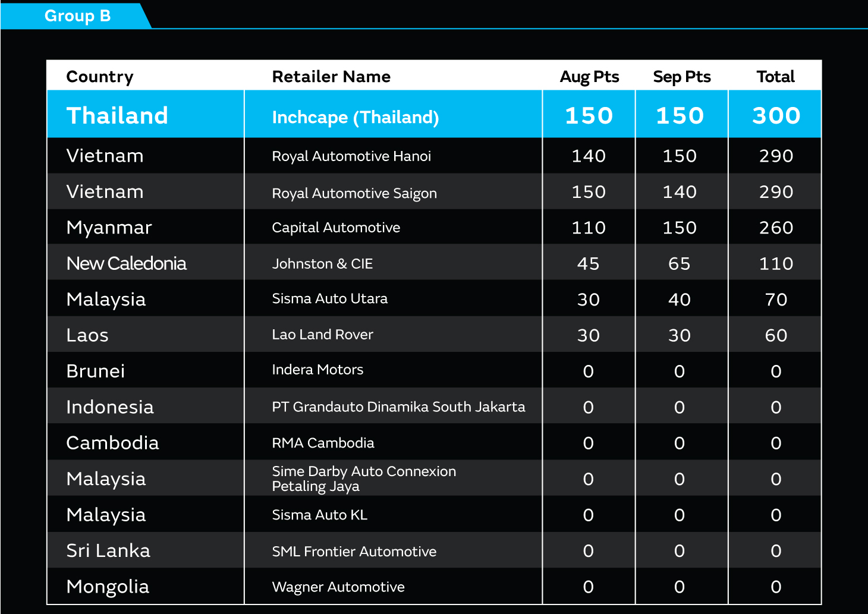The height and width of the screenshot is (614, 868).
Task: Click the Sri Lanka country cell
Action: [x=108, y=551]
